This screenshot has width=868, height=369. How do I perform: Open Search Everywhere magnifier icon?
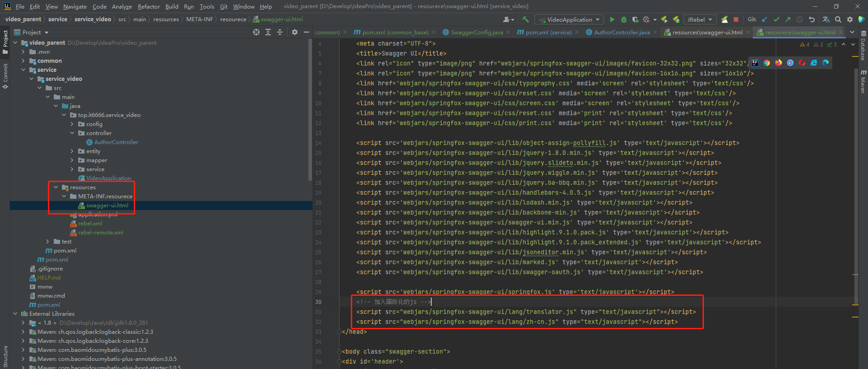[838, 19]
